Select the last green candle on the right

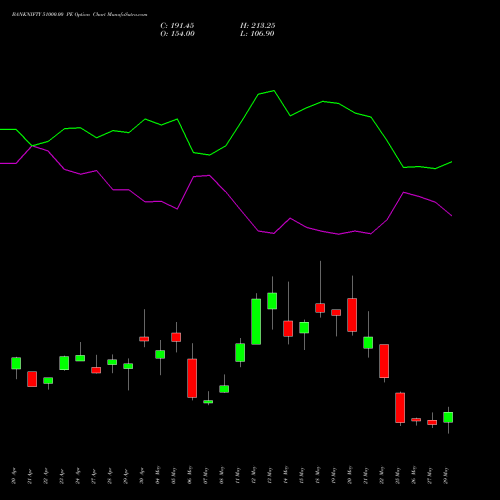448,417
